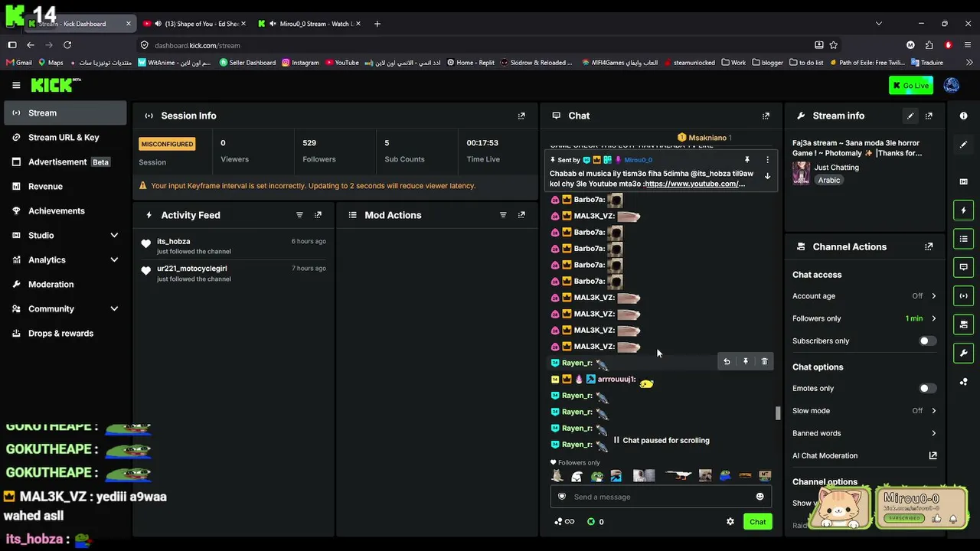Click the Send a message input field
980x551 pixels.
coord(661,497)
